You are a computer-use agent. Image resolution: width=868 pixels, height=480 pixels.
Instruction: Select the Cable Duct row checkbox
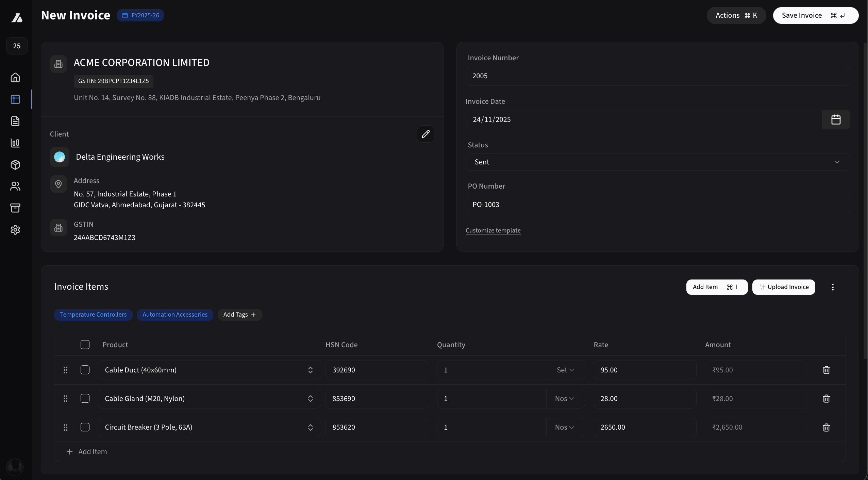pos(85,370)
